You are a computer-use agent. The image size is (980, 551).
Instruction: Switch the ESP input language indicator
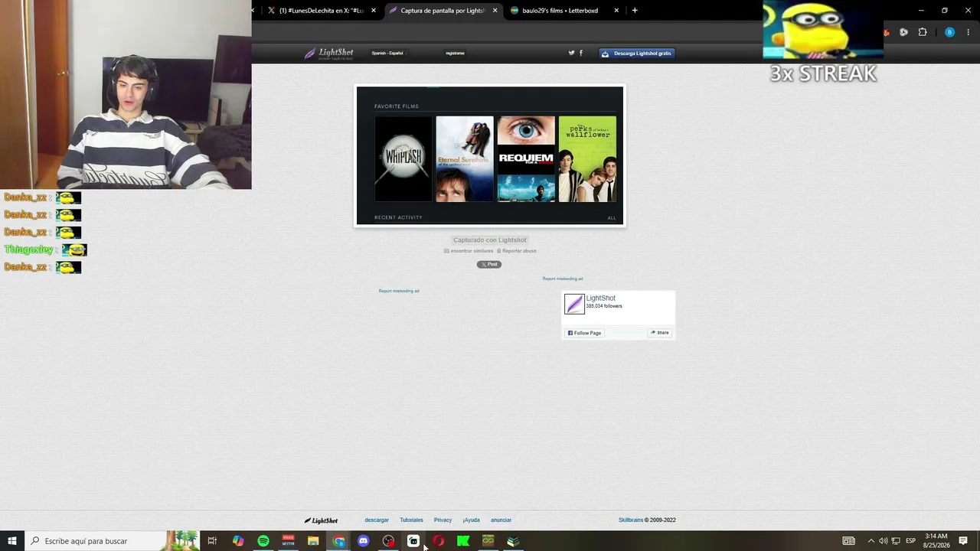coord(911,541)
